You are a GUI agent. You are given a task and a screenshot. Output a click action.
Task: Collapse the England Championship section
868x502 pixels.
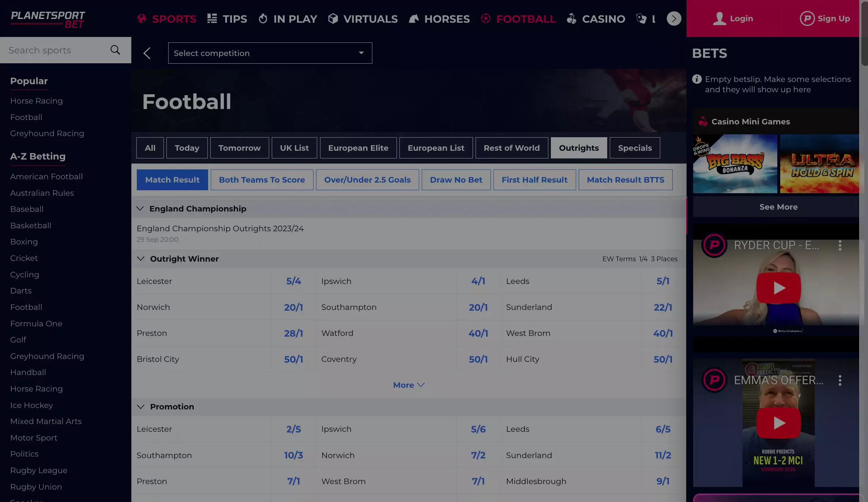[140, 209]
